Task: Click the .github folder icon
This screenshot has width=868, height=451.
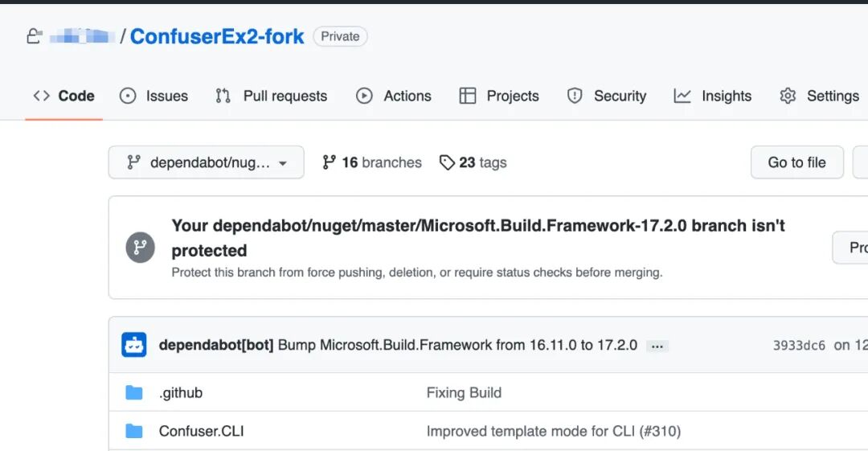Action: [134, 393]
